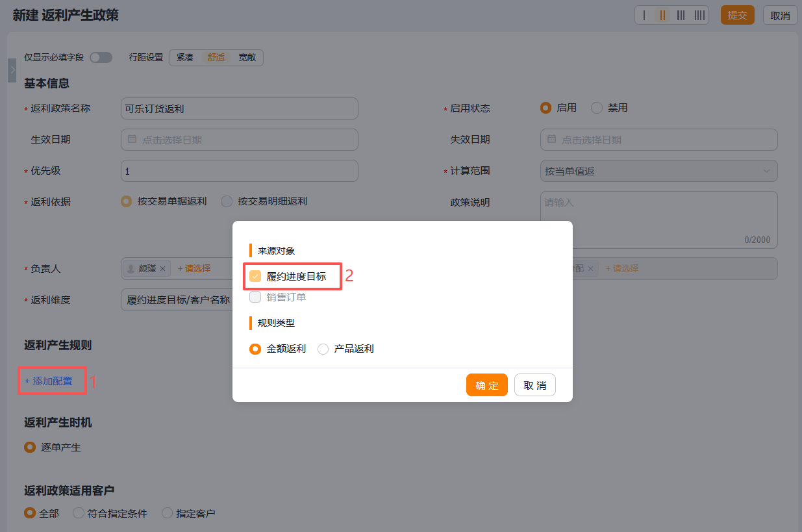
Task: Open the 计算范围 dropdown
Action: pyautogui.click(x=659, y=171)
